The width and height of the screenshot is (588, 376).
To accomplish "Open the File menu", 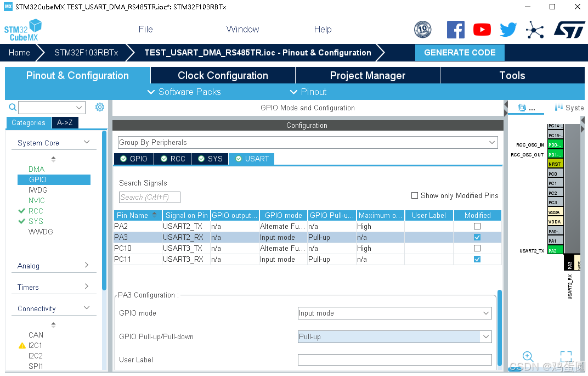I will pyautogui.click(x=145, y=29).
